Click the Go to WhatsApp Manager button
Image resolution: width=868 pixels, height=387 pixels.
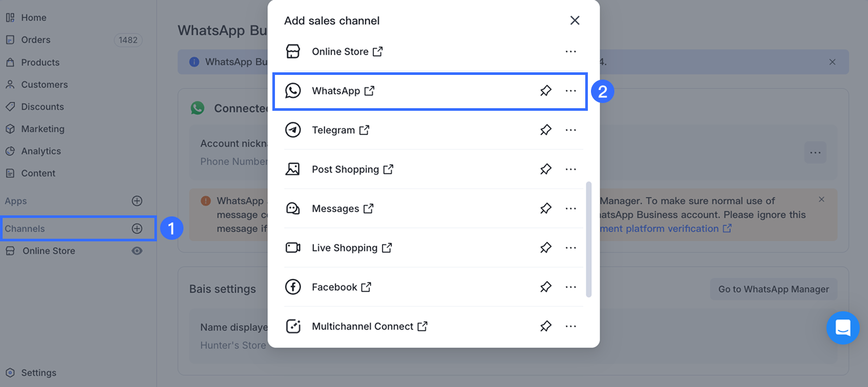773,289
